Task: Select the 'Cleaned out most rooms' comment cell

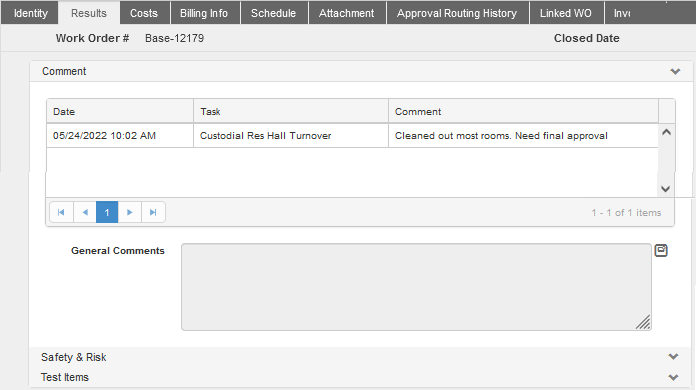Action: tap(523, 136)
